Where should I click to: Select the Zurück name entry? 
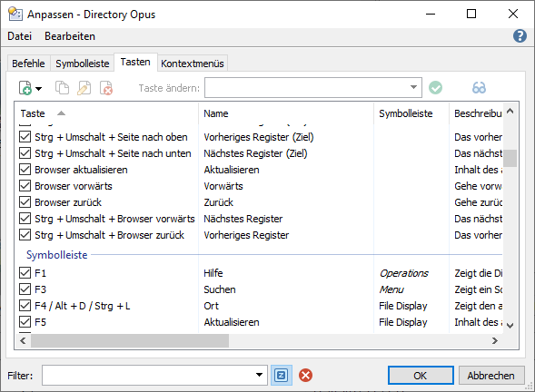pos(218,202)
